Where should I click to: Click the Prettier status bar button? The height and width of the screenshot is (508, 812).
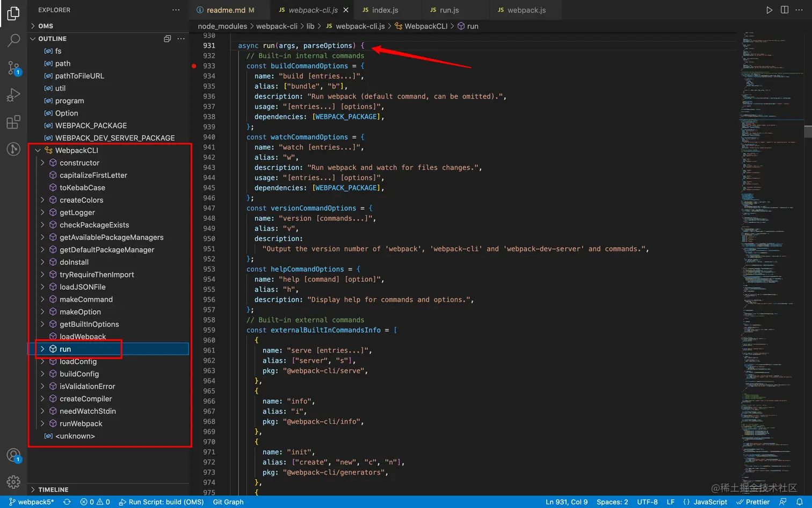[x=753, y=502]
